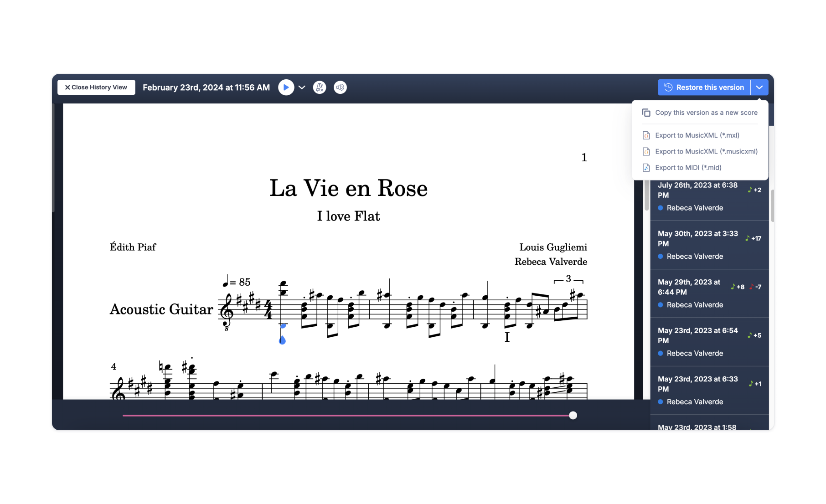826x504 pixels.
Task: Select Copy this version as a new score
Action: [x=706, y=113]
